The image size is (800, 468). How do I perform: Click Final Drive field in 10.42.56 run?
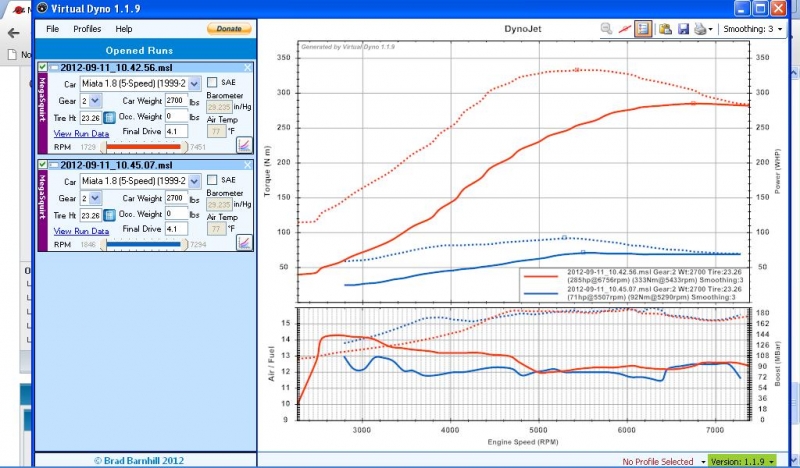176,132
